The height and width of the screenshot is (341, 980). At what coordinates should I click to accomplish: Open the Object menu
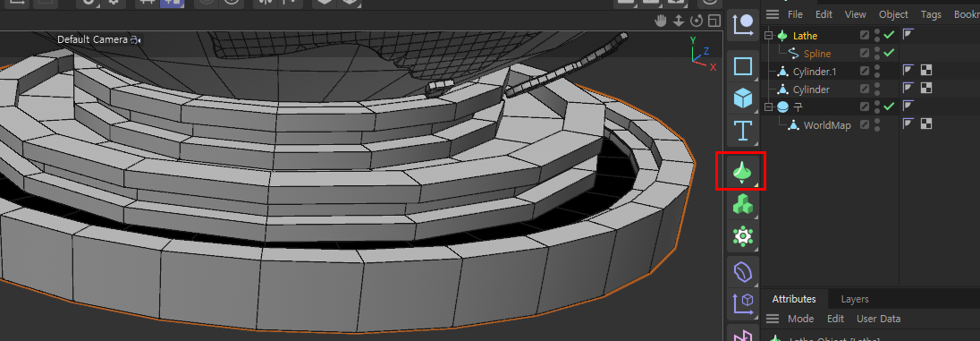tap(893, 14)
